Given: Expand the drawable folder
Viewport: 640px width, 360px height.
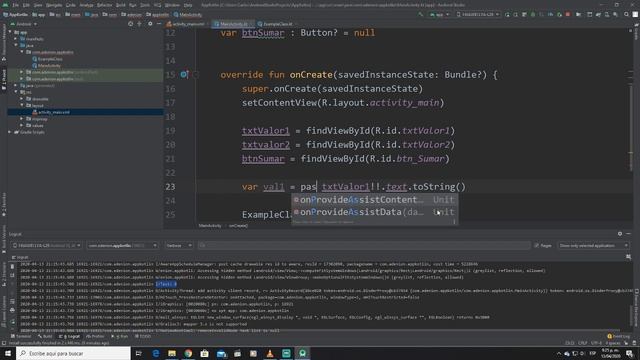Looking at the screenshot, I should pyautogui.click(x=22, y=99).
